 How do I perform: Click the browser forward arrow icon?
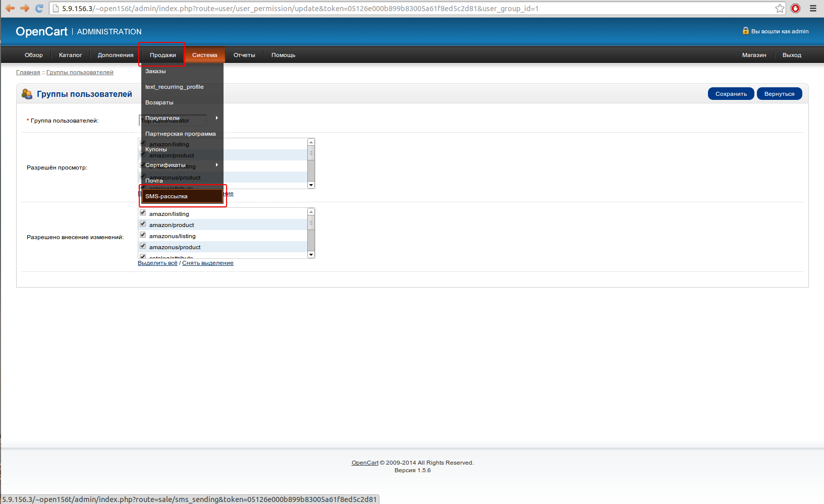[24, 8]
